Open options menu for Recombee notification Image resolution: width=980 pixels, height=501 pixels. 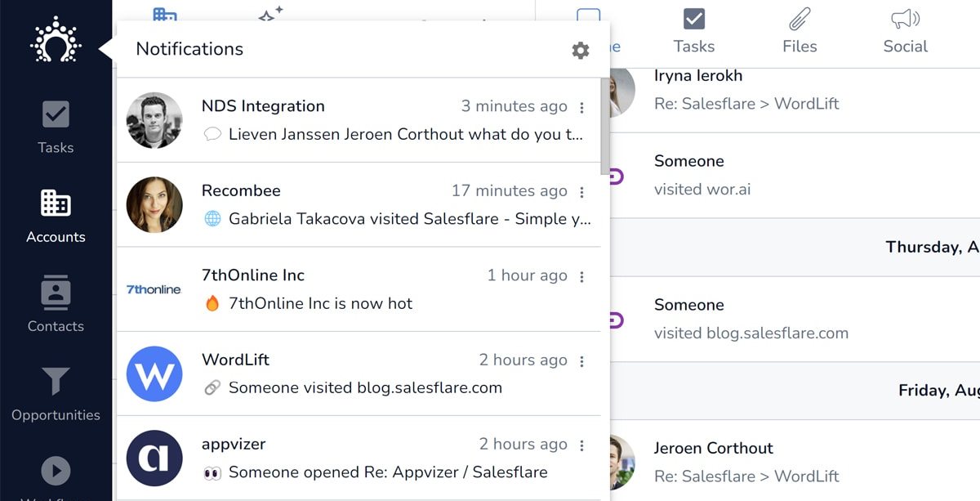pyautogui.click(x=581, y=192)
